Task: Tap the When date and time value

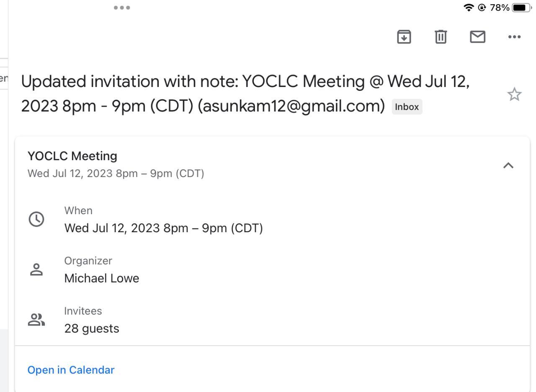Action: click(x=163, y=228)
